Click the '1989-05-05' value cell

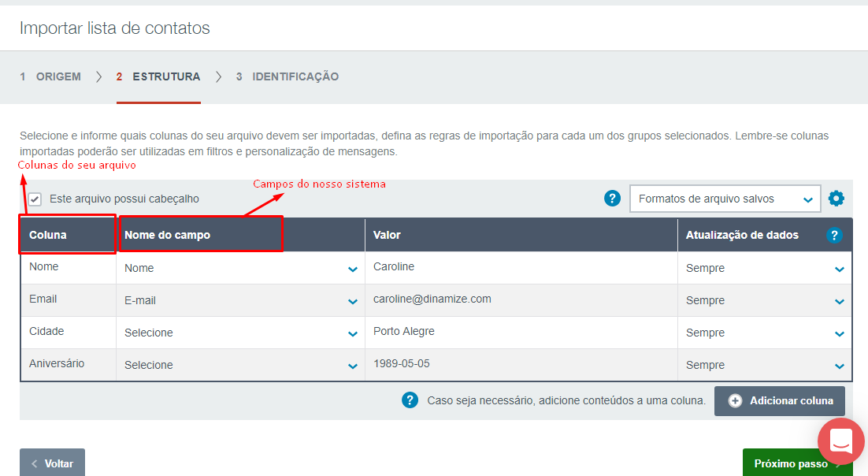pyautogui.click(x=521, y=364)
